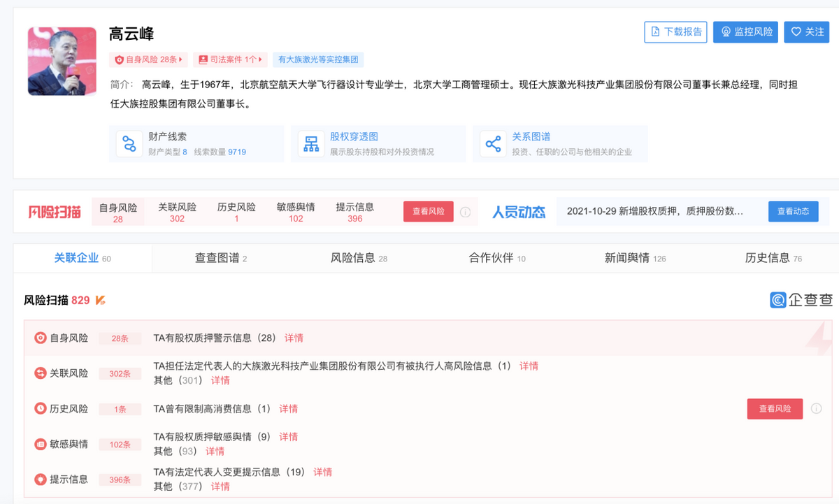Click the 2021-10-29 新增股权质押 news item

[654, 211]
